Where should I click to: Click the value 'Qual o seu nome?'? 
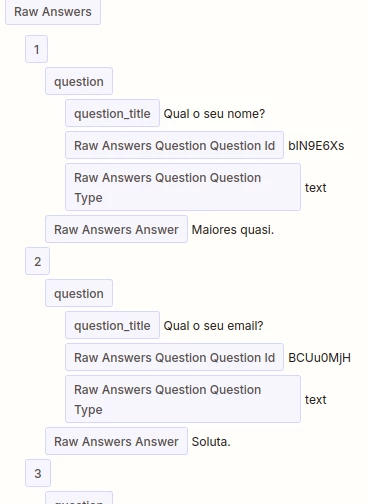coord(214,114)
